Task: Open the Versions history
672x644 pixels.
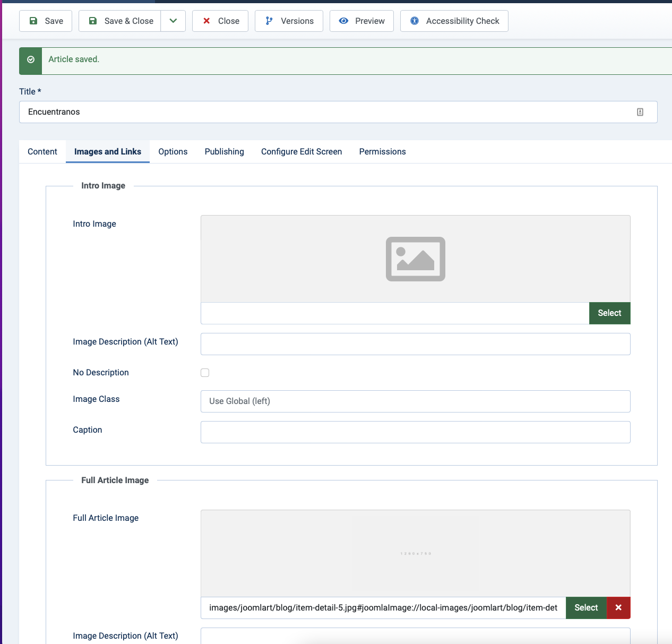Action: (289, 21)
